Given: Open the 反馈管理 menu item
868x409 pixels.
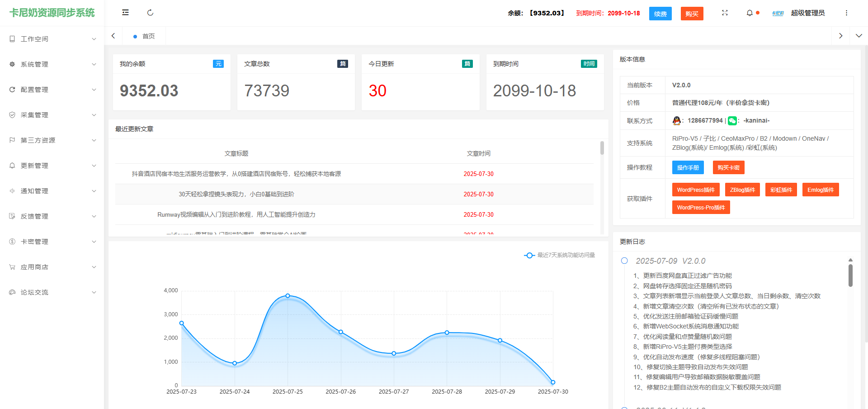Looking at the screenshot, I should point(52,216).
